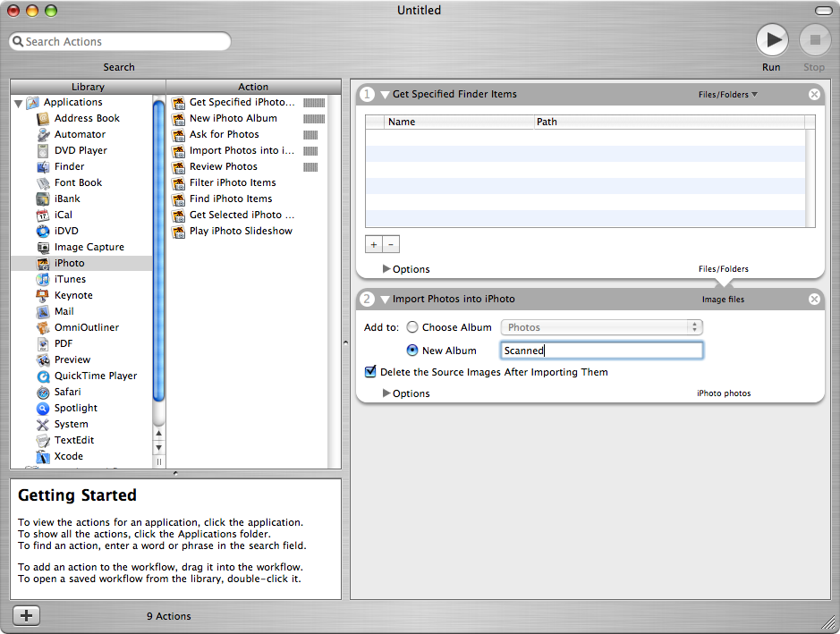840x634 pixels.
Task: Click the Safari compass icon
Action: click(43, 392)
